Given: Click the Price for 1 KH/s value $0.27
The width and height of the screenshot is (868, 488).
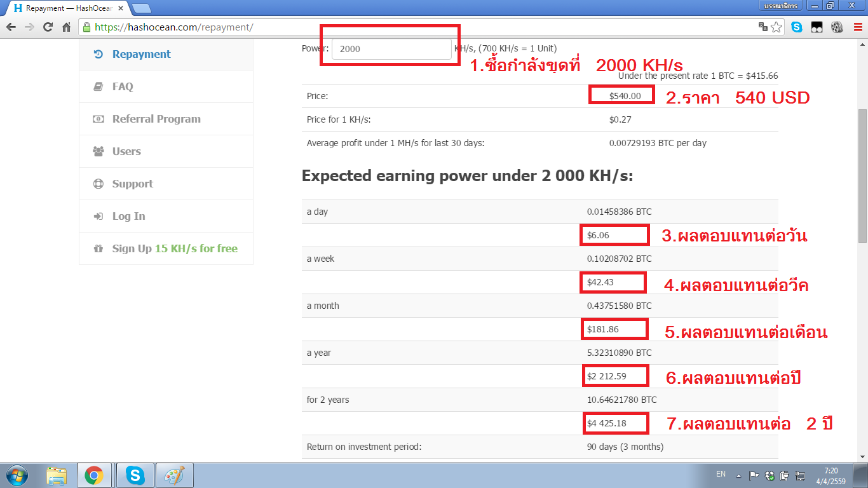Looking at the screenshot, I should coord(620,119).
